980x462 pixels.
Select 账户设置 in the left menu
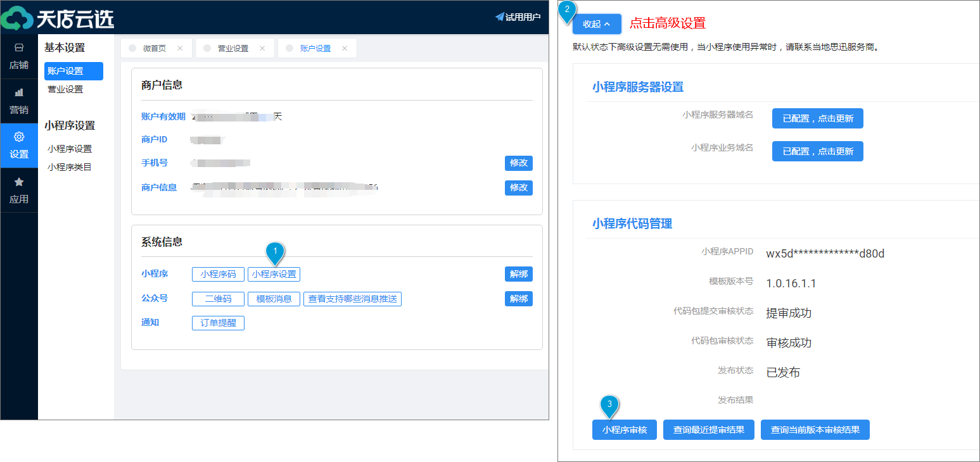coord(73,71)
